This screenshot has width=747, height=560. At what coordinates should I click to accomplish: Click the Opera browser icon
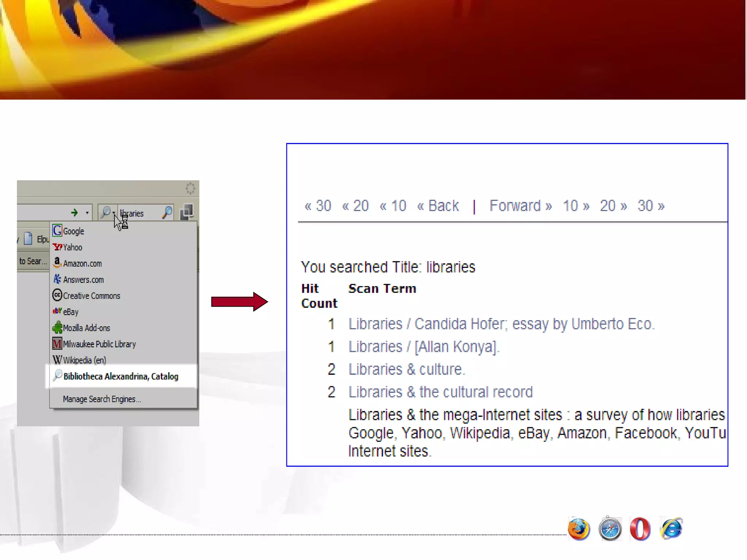[640, 529]
